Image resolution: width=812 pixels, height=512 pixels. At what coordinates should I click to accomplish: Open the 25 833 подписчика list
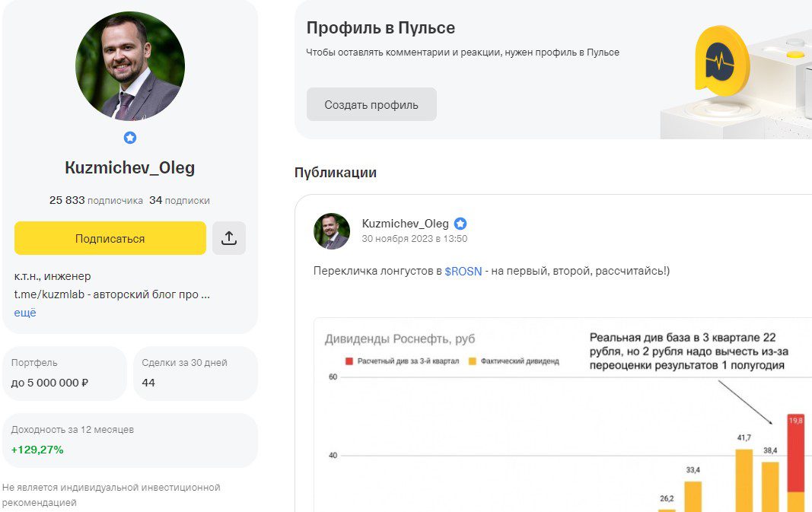[x=96, y=201]
